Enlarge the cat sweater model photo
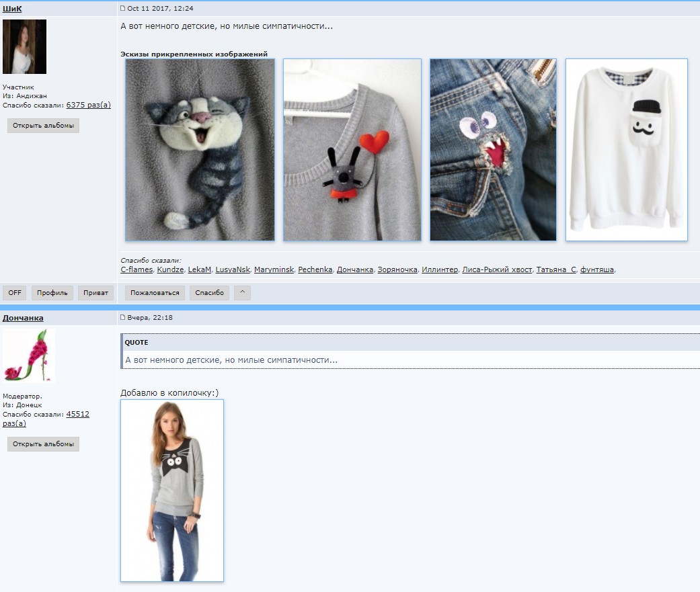700x592 pixels. (172, 490)
